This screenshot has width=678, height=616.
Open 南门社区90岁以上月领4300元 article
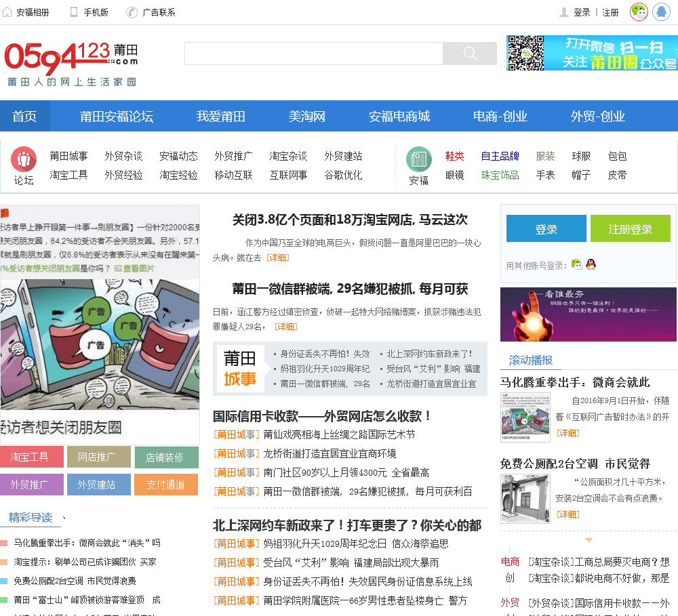tap(346, 472)
